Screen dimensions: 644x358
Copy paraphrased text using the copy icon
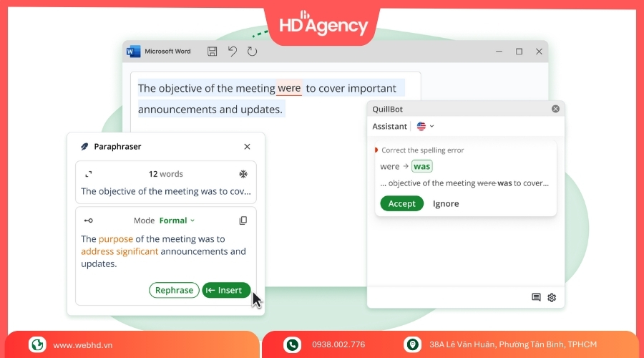pyautogui.click(x=243, y=221)
